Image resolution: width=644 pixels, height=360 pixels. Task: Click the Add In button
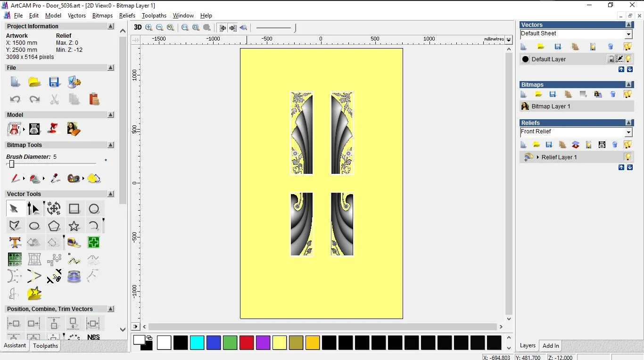click(x=550, y=345)
